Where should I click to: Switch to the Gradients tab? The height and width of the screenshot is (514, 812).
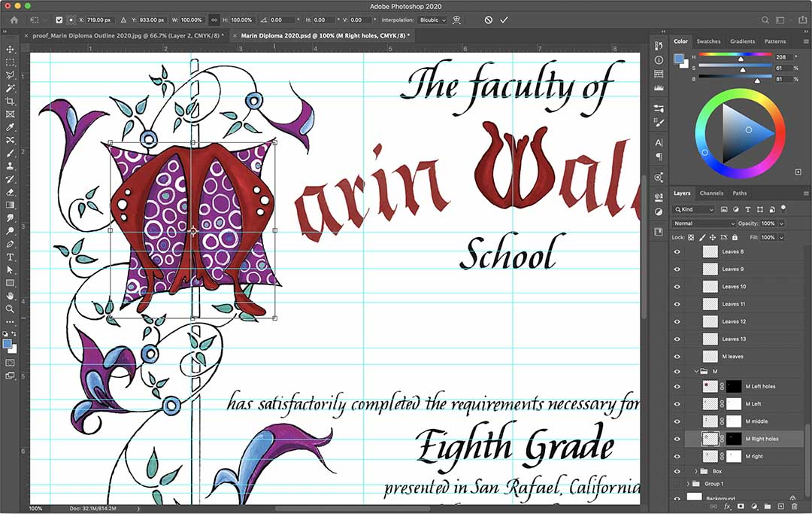(x=743, y=41)
